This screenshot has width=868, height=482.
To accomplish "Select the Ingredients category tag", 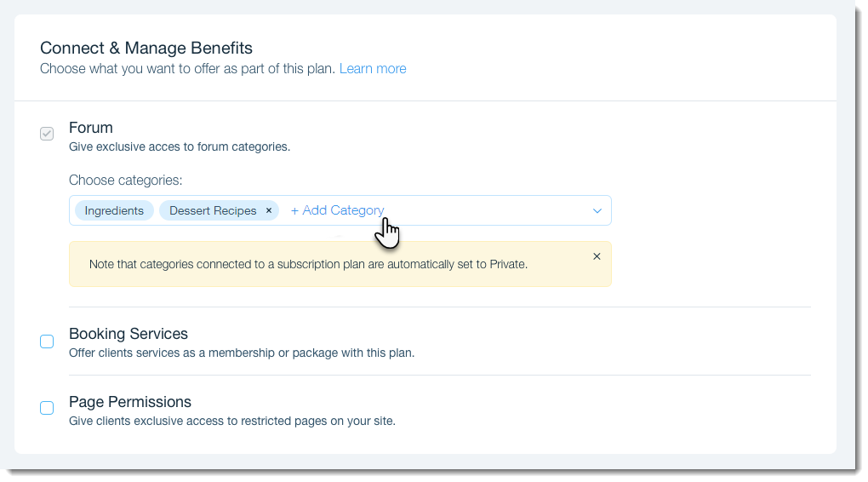I will (x=114, y=210).
